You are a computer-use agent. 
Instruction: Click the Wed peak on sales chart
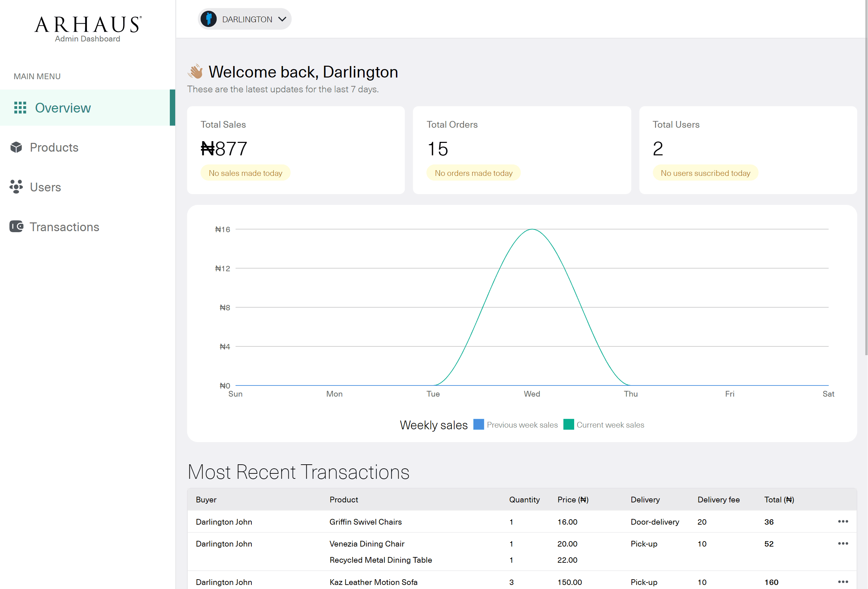[532, 229]
